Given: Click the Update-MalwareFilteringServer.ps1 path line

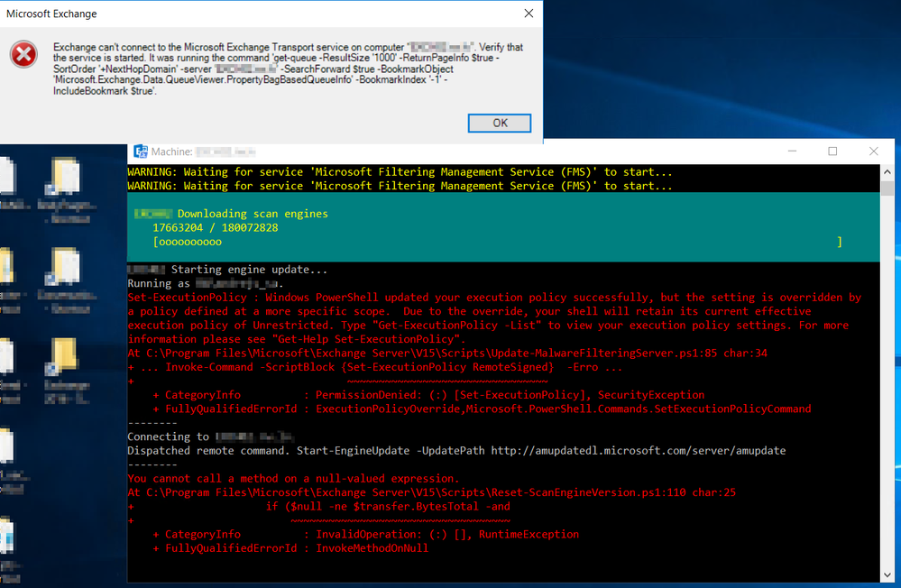Looking at the screenshot, I should pos(447,353).
